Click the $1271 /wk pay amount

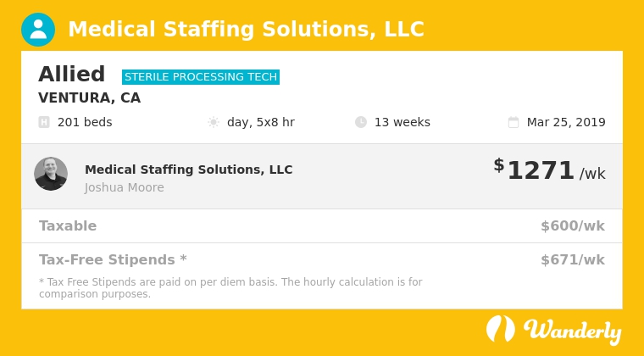(550, 170)
